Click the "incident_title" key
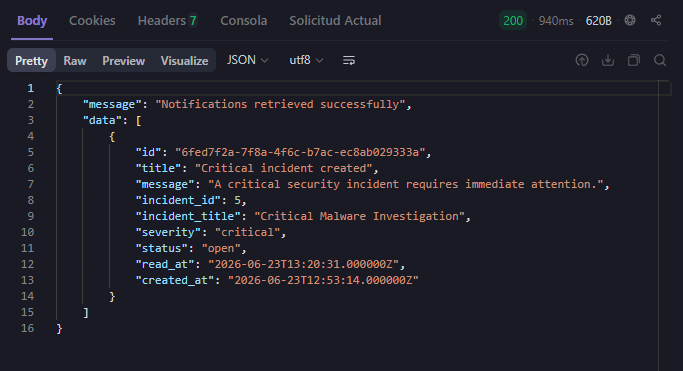Image resolution: width=683 pixels, height=371 pixels. coord(188,216)
